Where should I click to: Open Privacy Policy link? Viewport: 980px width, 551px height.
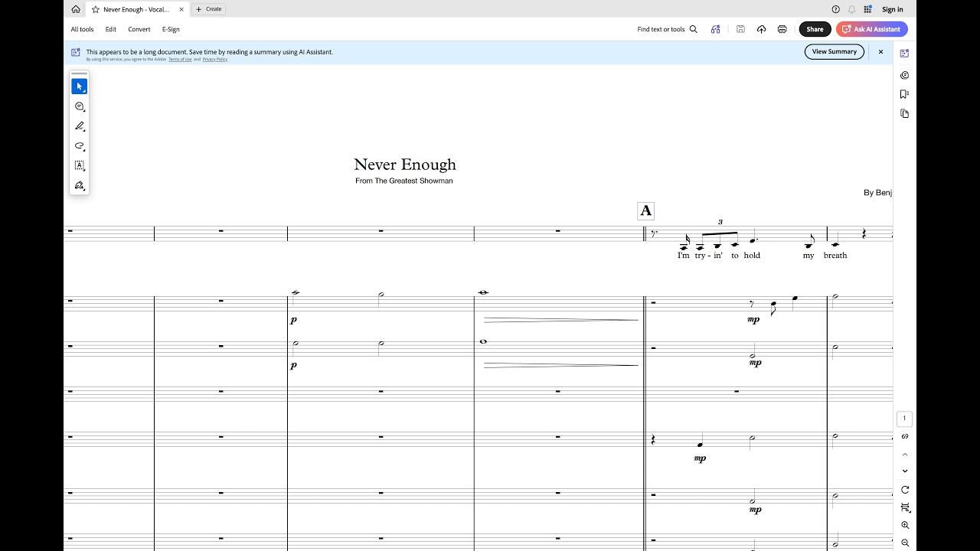click(x=215, y=59)
